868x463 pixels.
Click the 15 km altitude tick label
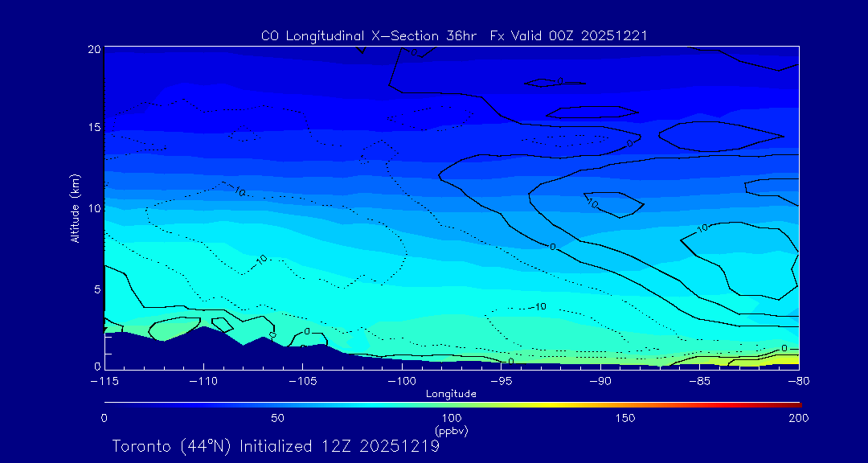(93, 128)
